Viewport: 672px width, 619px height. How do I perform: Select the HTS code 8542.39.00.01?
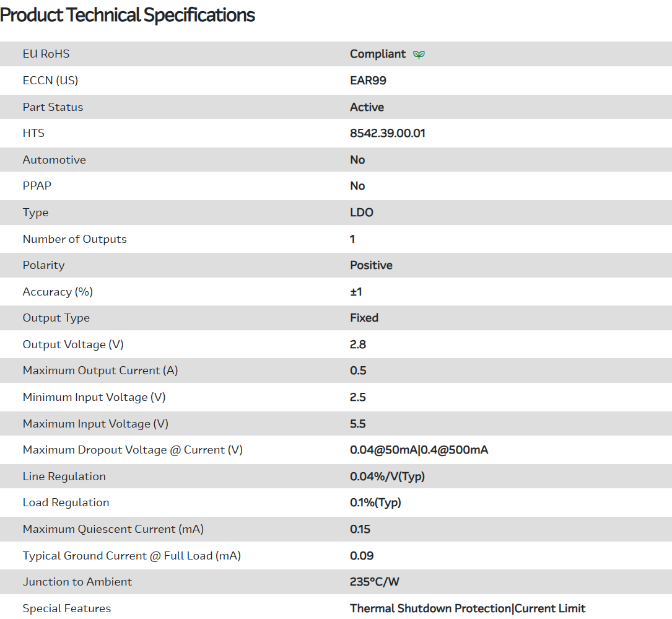click(387, 133)
